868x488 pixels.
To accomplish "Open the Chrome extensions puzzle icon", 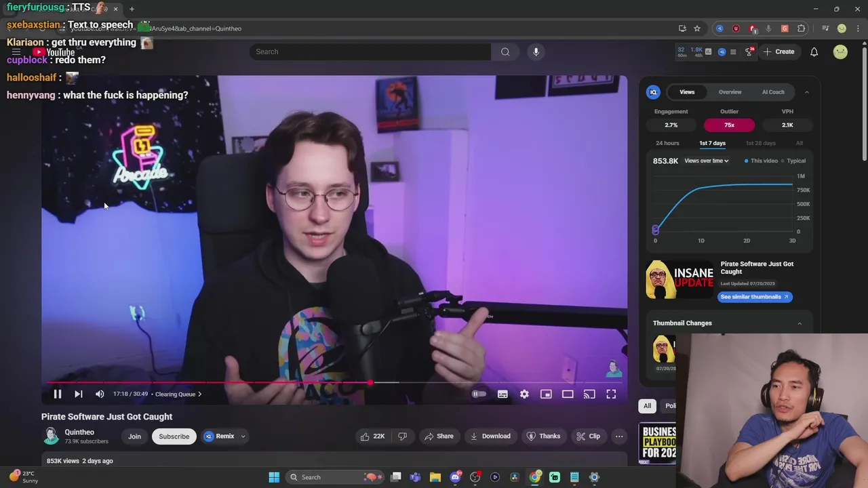I will [802, 28].
